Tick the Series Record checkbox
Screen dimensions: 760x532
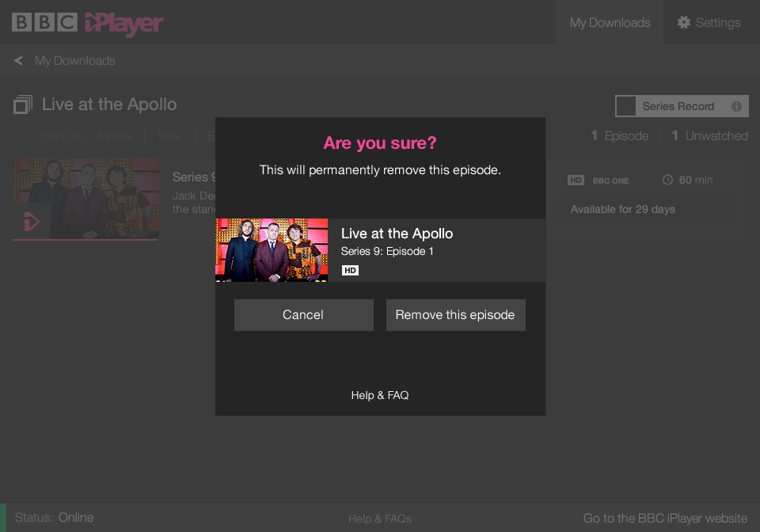[x=625, y=106]
